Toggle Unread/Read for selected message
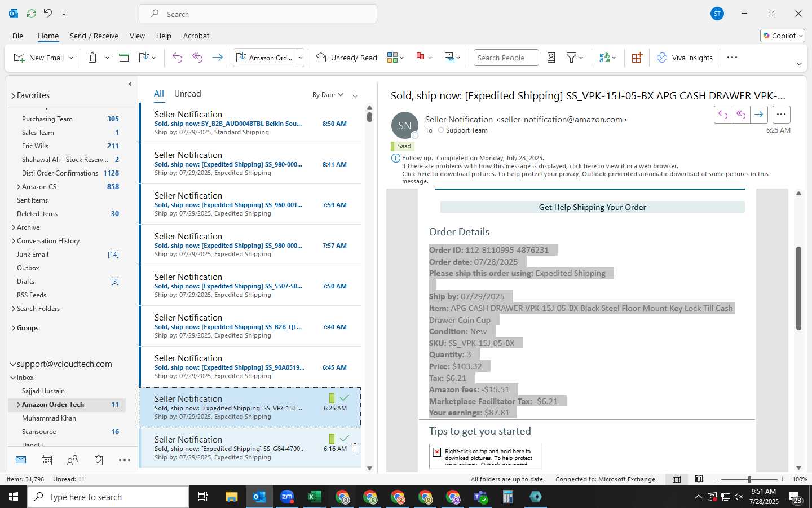The height and width of the screenshot is (508, 812). [346, 58]
